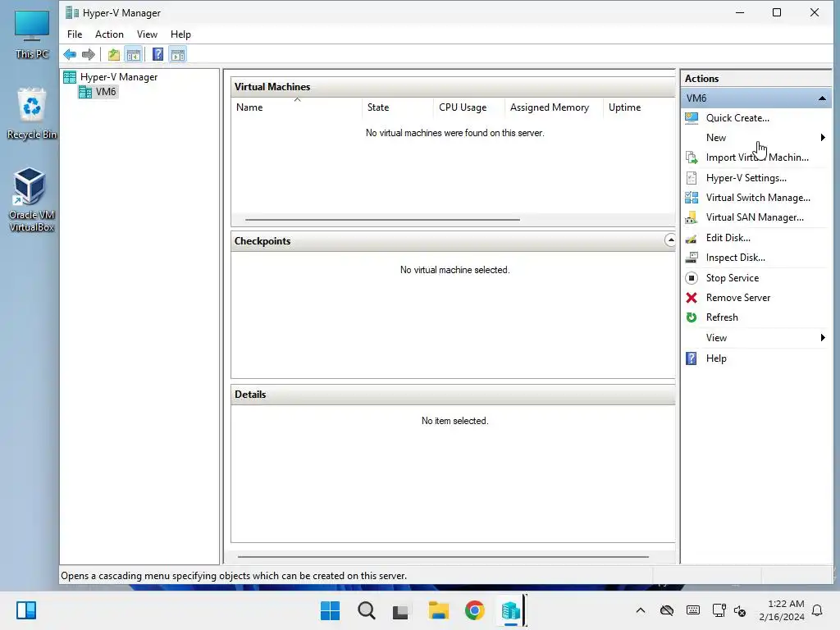Sort by Assigned Memory column header
840x630 pixels.
click(x=554, y=107)
